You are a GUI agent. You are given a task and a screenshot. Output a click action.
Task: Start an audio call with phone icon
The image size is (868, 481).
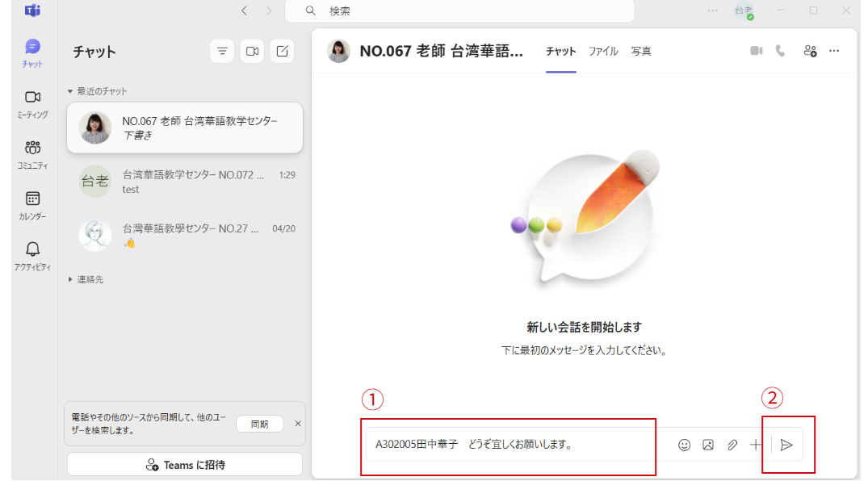(x=780, y=51)
